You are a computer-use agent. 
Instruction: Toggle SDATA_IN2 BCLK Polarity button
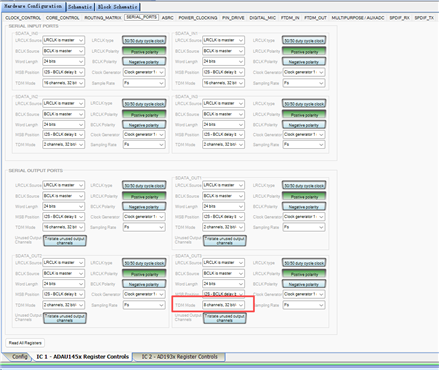[x=144, y=125]
